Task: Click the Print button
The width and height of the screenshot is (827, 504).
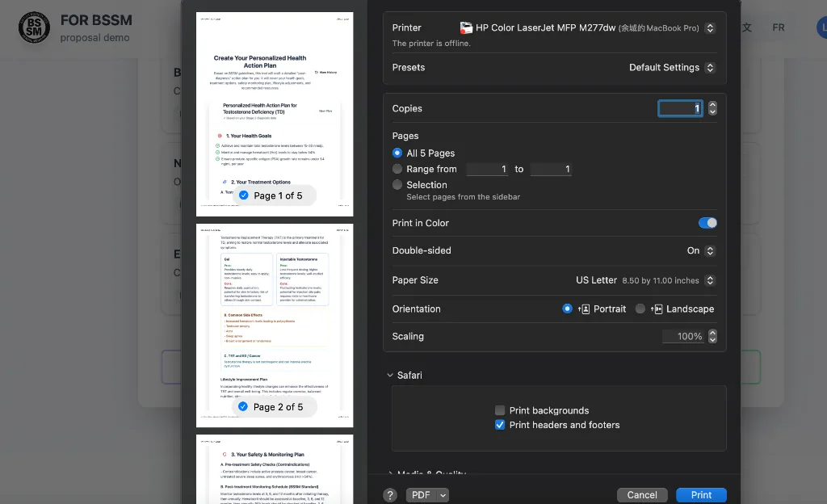Action: (x=701, y=495)
